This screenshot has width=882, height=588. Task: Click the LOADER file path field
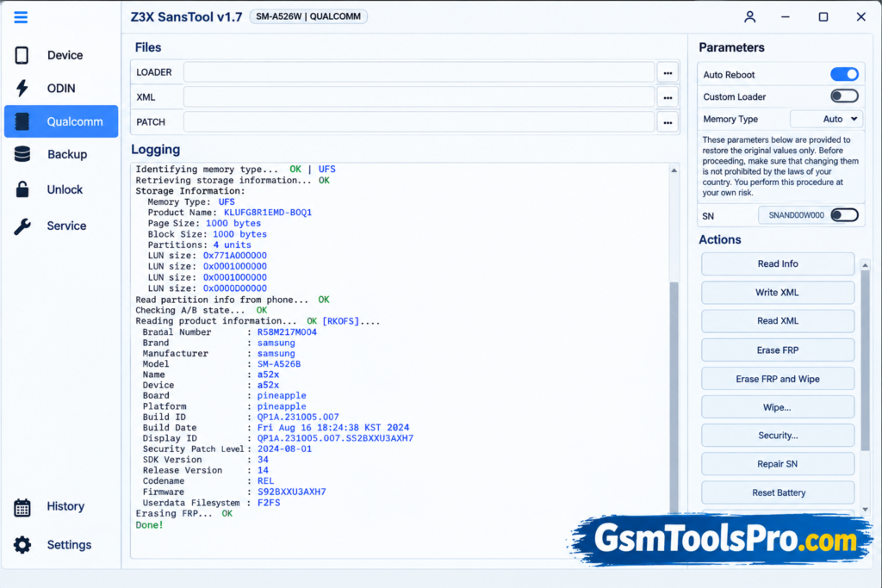pos(419,72)
